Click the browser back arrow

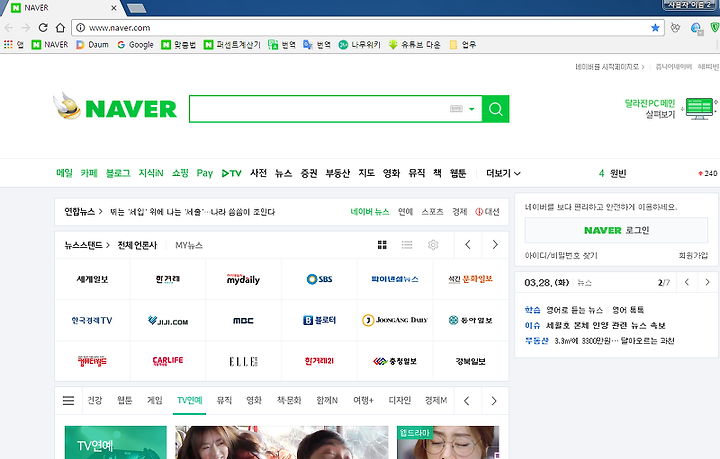click(x=9, y=28)
